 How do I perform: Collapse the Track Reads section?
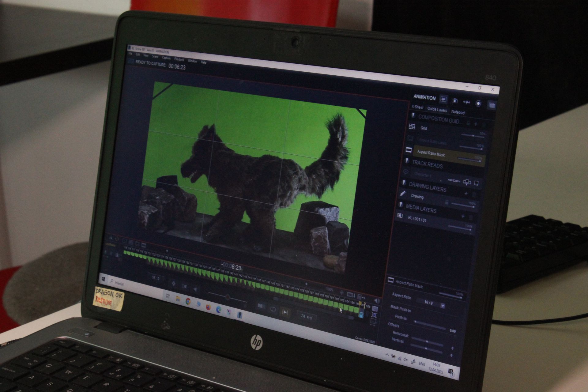point(407,160)
